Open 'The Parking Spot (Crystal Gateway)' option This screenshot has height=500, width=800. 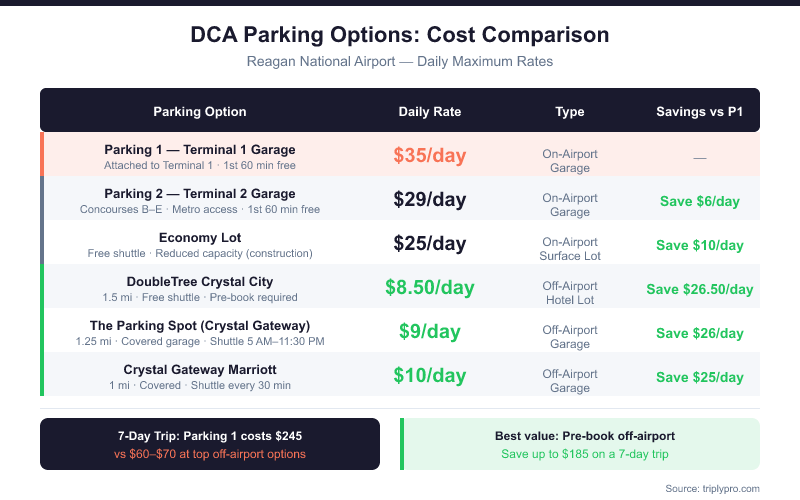pyautogui.click(x=200, y=325)
